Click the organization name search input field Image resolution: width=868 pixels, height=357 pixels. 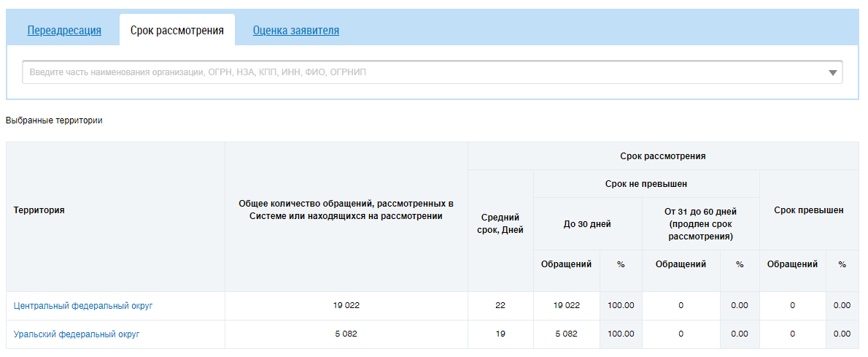coord(423,72)
